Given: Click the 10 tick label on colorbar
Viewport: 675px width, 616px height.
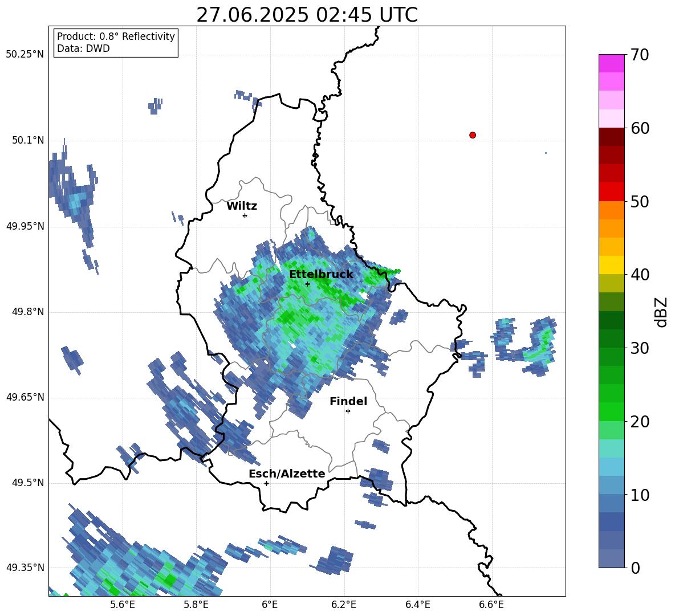Looking at the screenshot, I should [640, 495].
